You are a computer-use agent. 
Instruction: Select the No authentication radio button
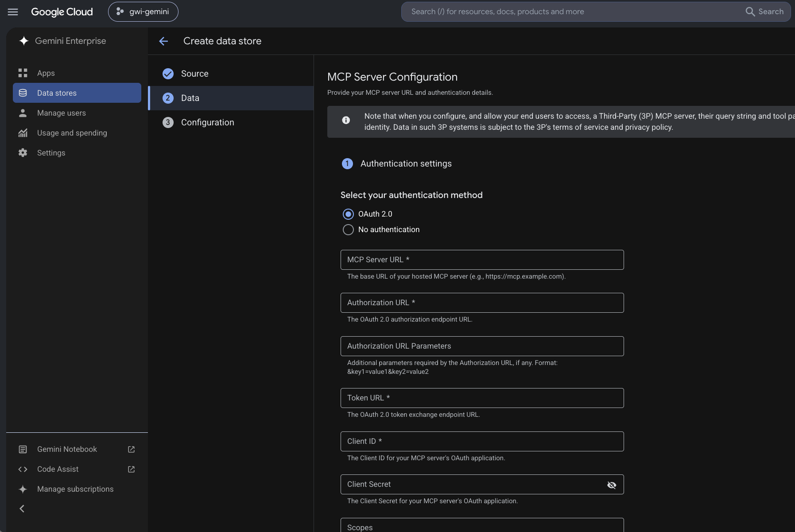tap(348, 229)
